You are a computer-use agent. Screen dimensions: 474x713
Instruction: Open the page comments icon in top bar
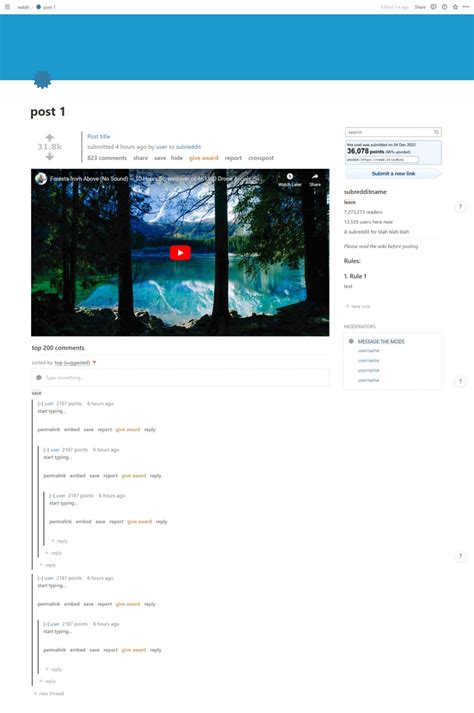point(433,7)
